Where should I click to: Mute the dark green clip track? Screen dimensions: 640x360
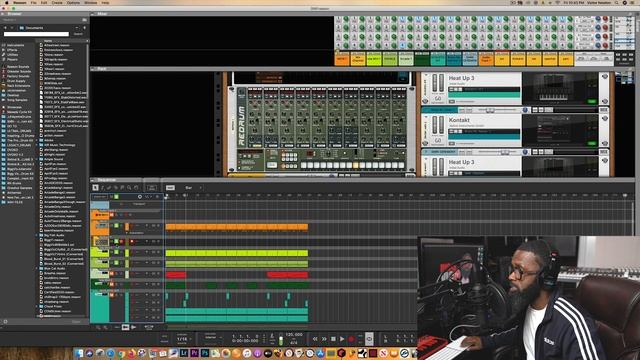(x=111, y=284)
